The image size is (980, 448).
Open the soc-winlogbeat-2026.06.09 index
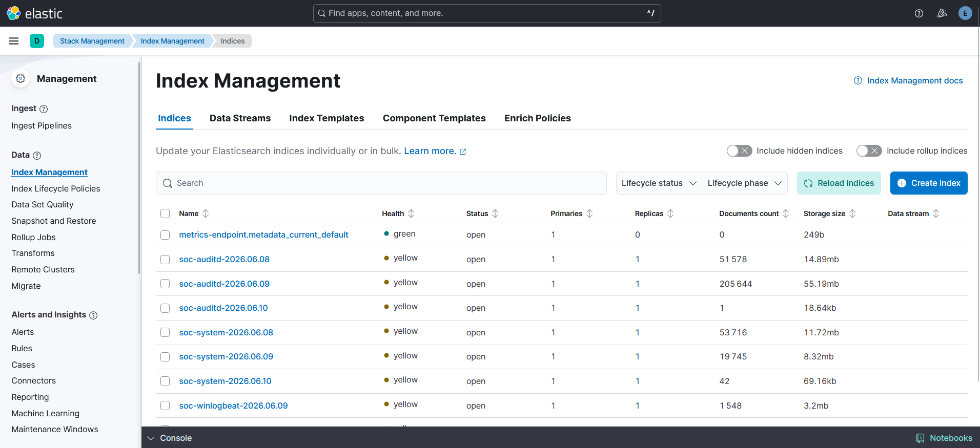[x=233, y=406]
